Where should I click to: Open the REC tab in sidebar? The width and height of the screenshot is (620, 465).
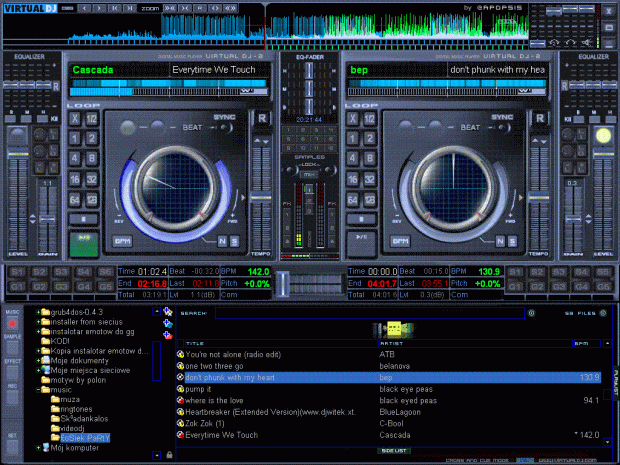(12, 395)
